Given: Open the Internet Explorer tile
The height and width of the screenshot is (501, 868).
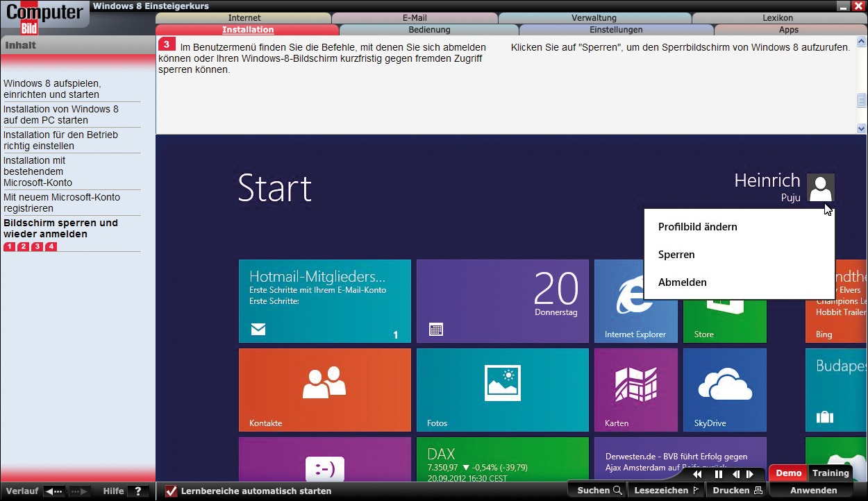Looking at the screenshot, I should coord(635,301).
